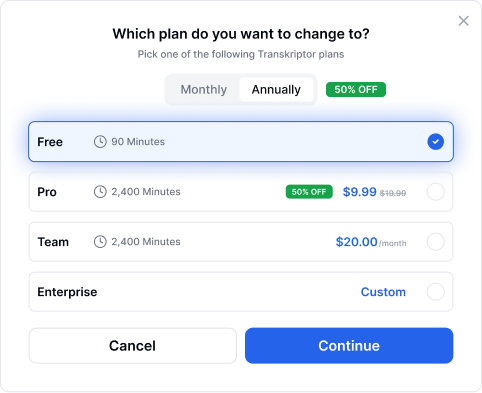The height and width of the screenshot is (393, 482).
Task: Click the clock icon in the Pro row
Action: point(100,192)
